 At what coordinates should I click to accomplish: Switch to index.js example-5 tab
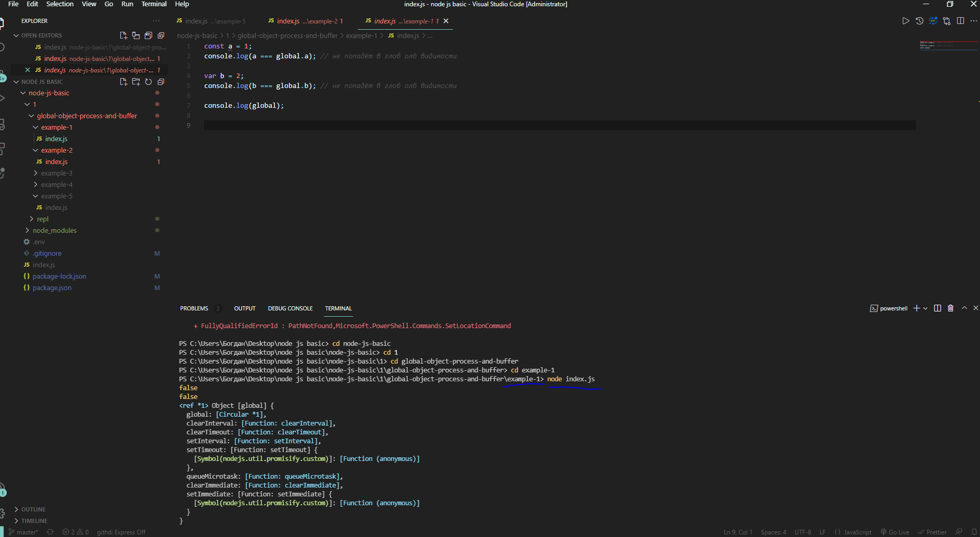click(x=211, y=21)
